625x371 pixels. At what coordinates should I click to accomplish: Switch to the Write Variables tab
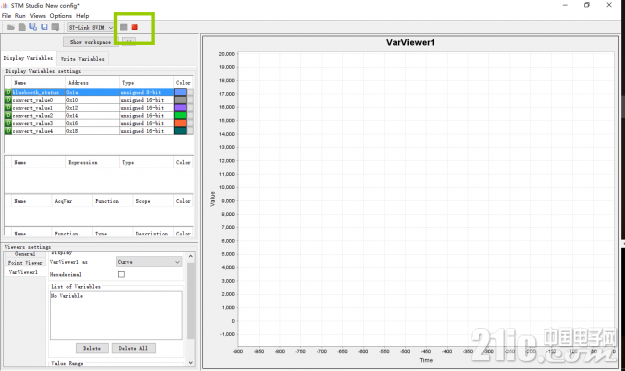pyautogui.click(x=83, y=59)
